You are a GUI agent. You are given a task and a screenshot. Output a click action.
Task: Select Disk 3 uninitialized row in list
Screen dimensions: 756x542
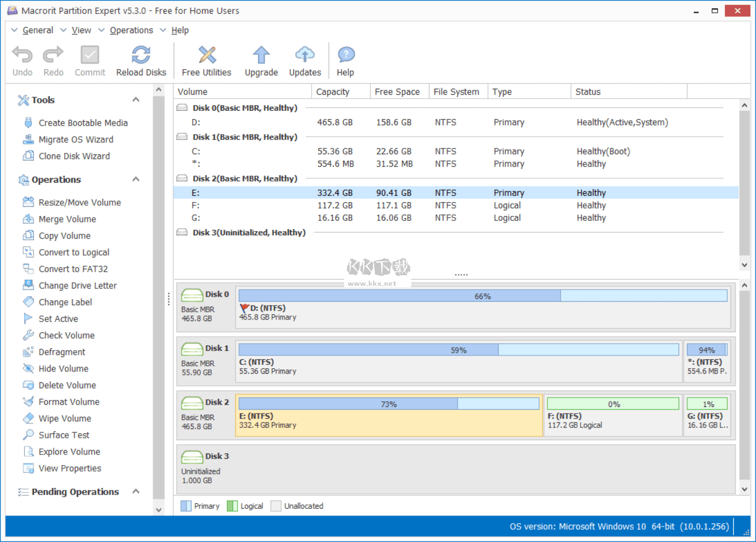(x=449, y=233)
